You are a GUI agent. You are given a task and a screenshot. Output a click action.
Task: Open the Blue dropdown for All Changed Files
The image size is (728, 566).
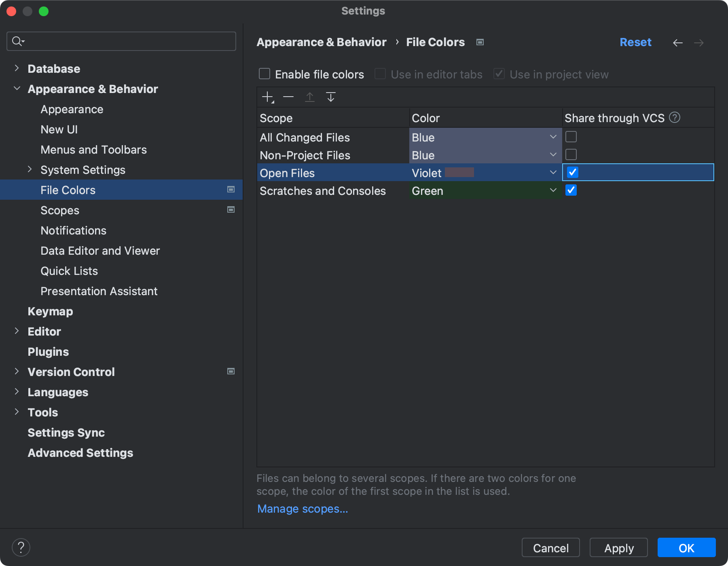[553, 137]
